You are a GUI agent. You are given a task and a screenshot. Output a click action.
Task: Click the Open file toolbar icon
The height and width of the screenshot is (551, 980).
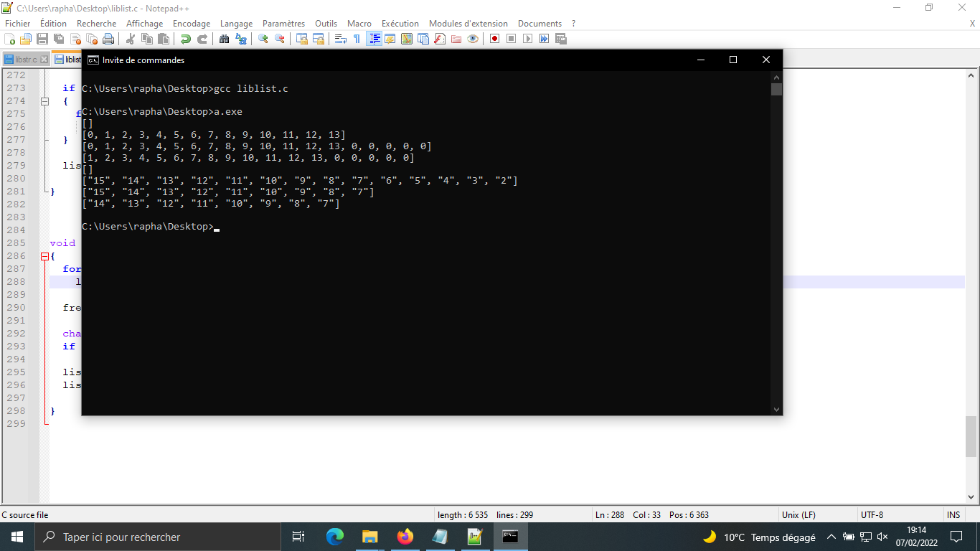26,39
